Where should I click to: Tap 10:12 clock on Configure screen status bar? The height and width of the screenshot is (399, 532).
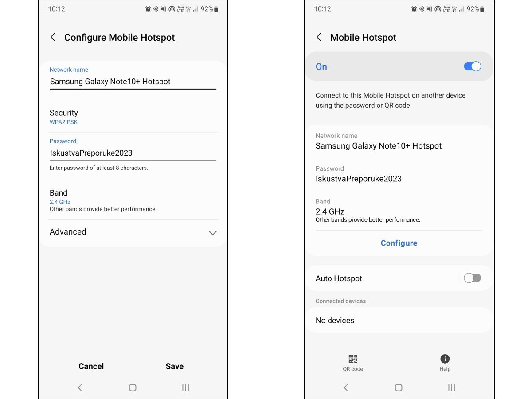tap(56, 9)
